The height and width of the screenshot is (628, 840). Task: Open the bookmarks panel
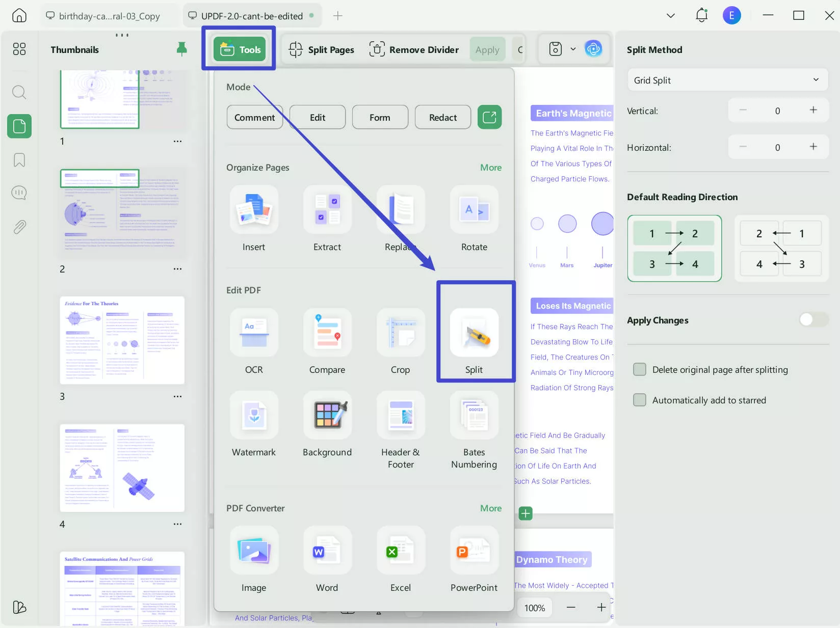click(19, 160)
